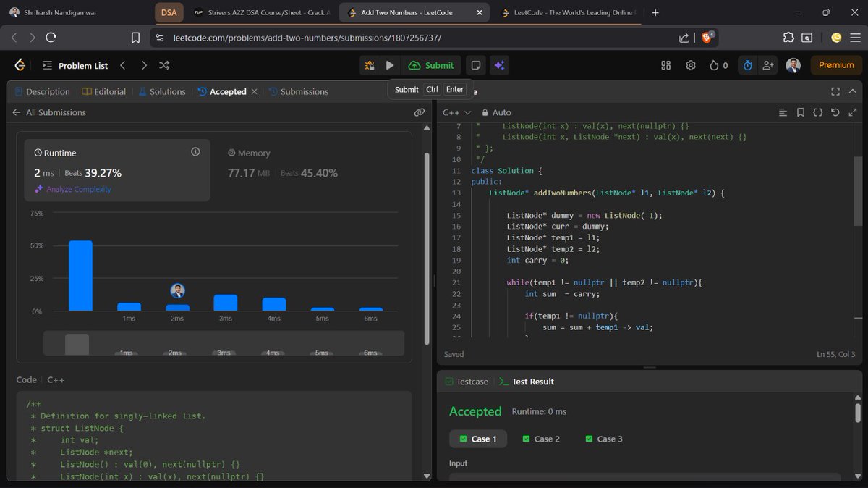
Task: Pick a random problem shuffle icon
Action: click(164, 65)
